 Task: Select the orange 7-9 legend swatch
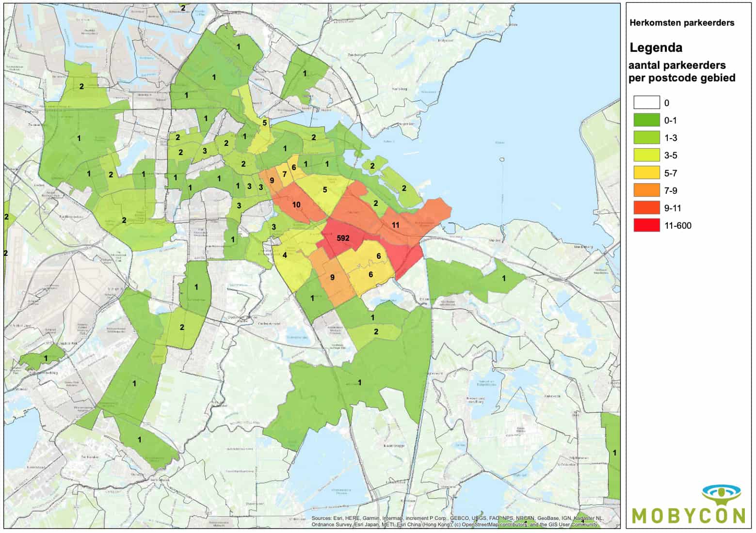pyautogui.click(x=646, y=190)
